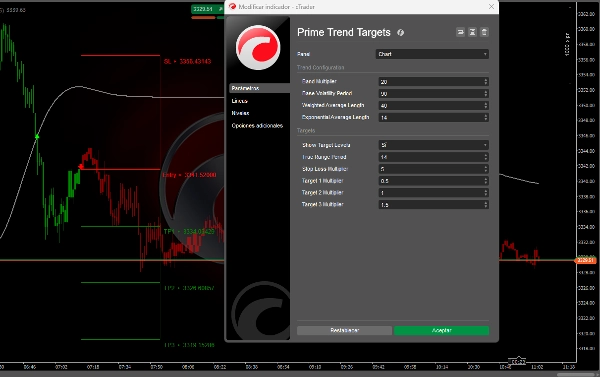Click cTrader logo icon in dialog title bar
The height and width of the screenshot is (377, 600).
232,7
